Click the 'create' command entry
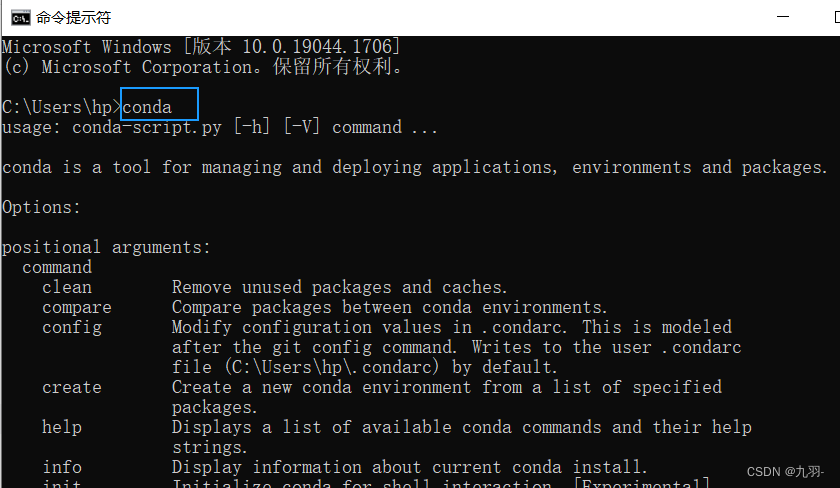The height and width of the screenshot is (488, 840). click(x=72, y=387)
